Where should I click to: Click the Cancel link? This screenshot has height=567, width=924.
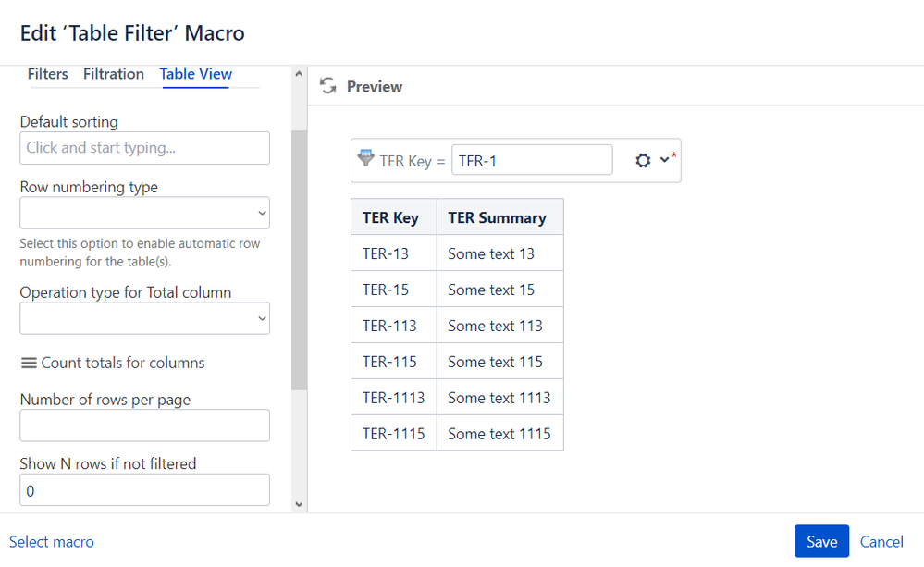pyautogui.click(x=881, y=542)
